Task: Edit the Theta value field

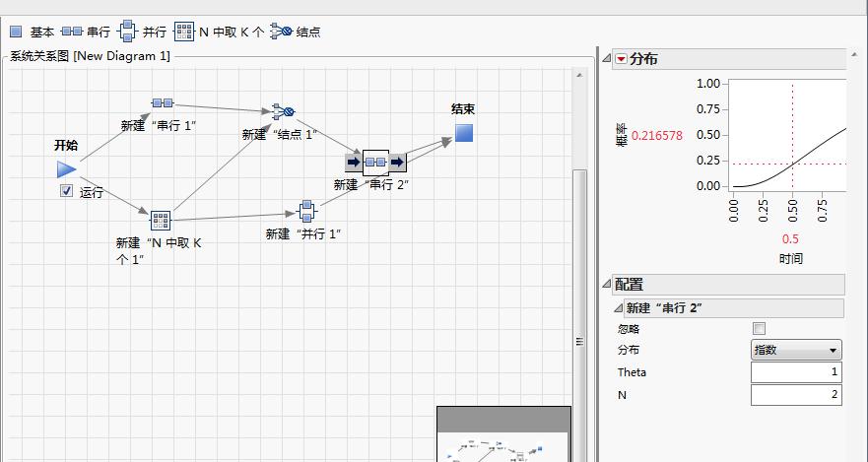Action: pyautogui.click(x=796, y=372)
